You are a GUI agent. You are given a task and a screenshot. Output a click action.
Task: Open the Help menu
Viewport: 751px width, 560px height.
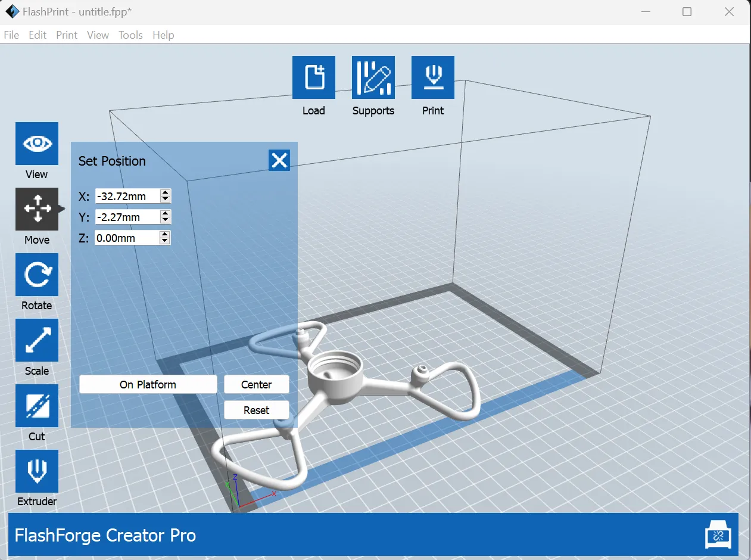(163, 35)
